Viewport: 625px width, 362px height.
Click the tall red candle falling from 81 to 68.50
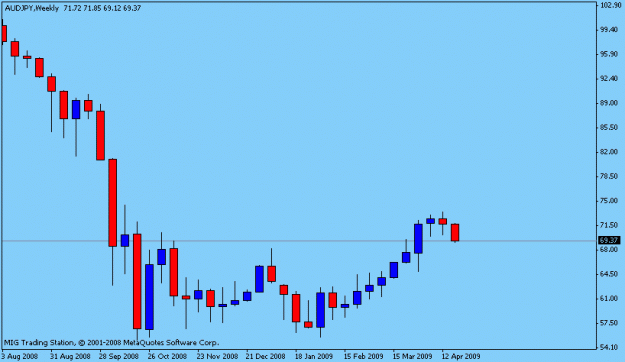coord(113,203)
